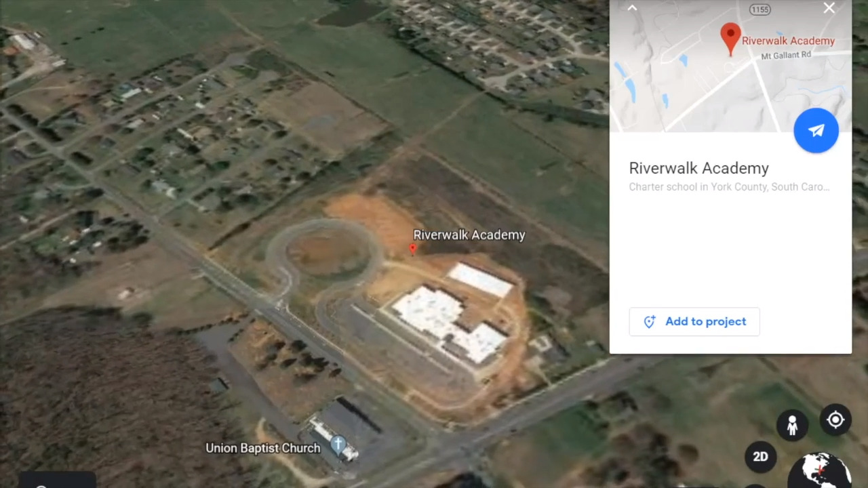Screen dimensions: 868x488
Task: Click the Mt Gallant Rd label in mini map
Action: (786, 56)
